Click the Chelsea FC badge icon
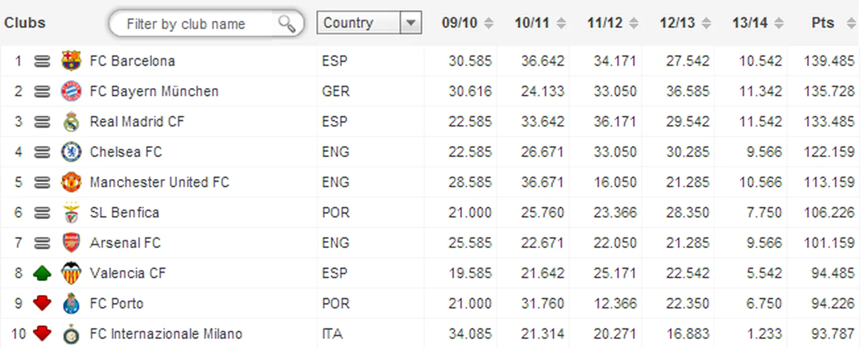 (71, 152)
